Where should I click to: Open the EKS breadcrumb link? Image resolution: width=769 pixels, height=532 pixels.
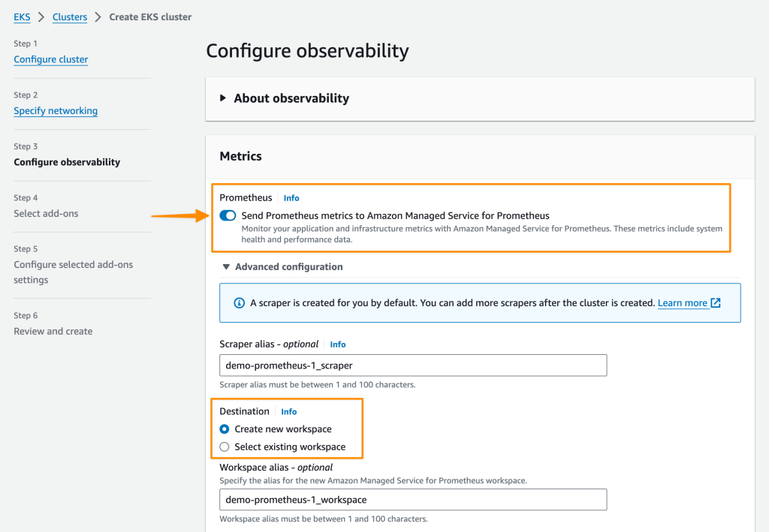(x=22, y=17)
